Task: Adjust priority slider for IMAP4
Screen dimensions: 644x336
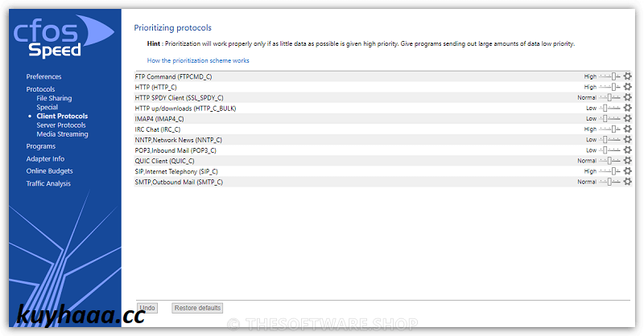Action: point(609,118)
